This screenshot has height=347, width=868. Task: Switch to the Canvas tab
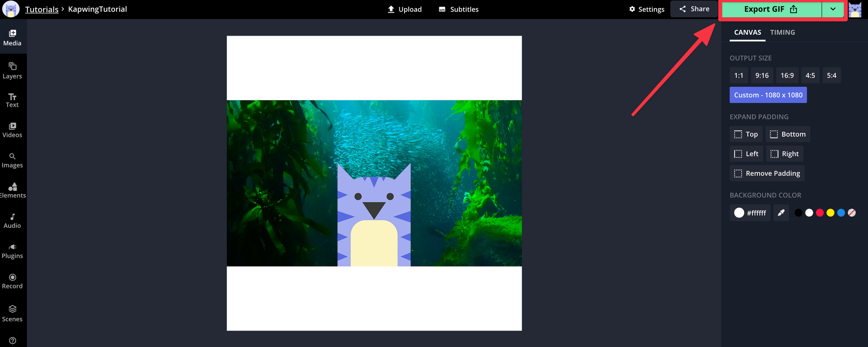pyautogui.click(x=747, y=33)
